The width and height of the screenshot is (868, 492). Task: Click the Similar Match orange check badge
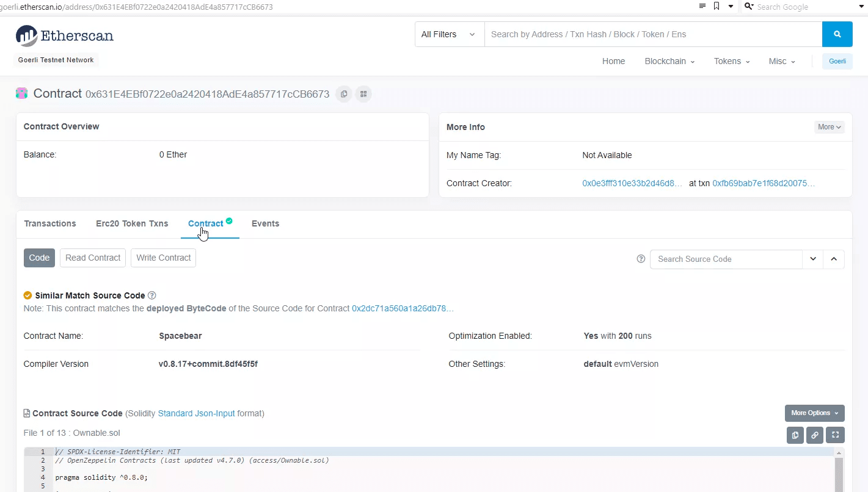[27, 295]
